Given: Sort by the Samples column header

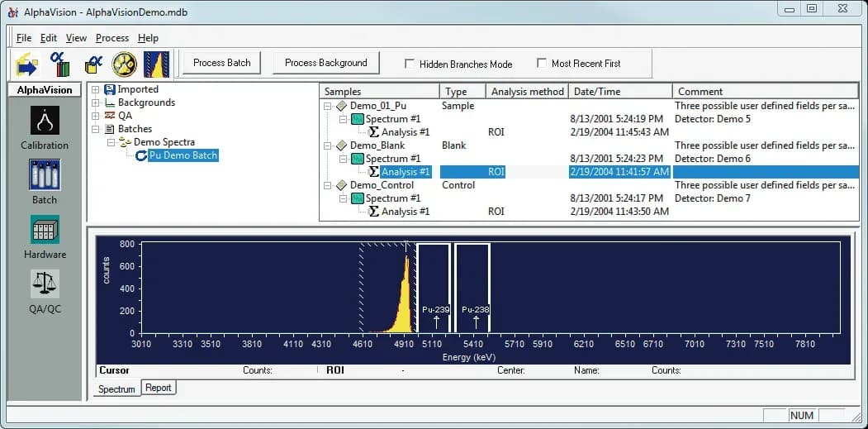Looking at the screenshot, I should (x=380, y=92).
